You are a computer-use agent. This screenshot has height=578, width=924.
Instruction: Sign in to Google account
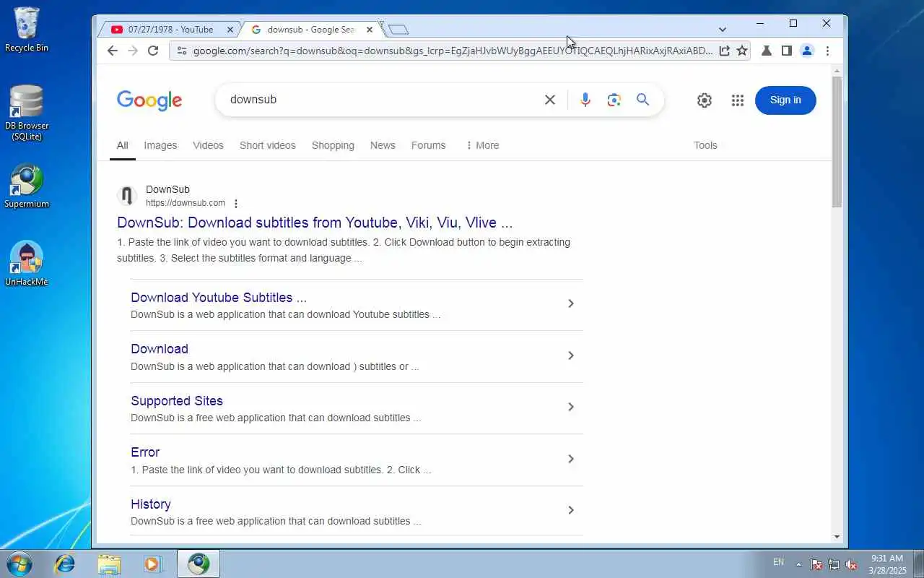point(785,100)
